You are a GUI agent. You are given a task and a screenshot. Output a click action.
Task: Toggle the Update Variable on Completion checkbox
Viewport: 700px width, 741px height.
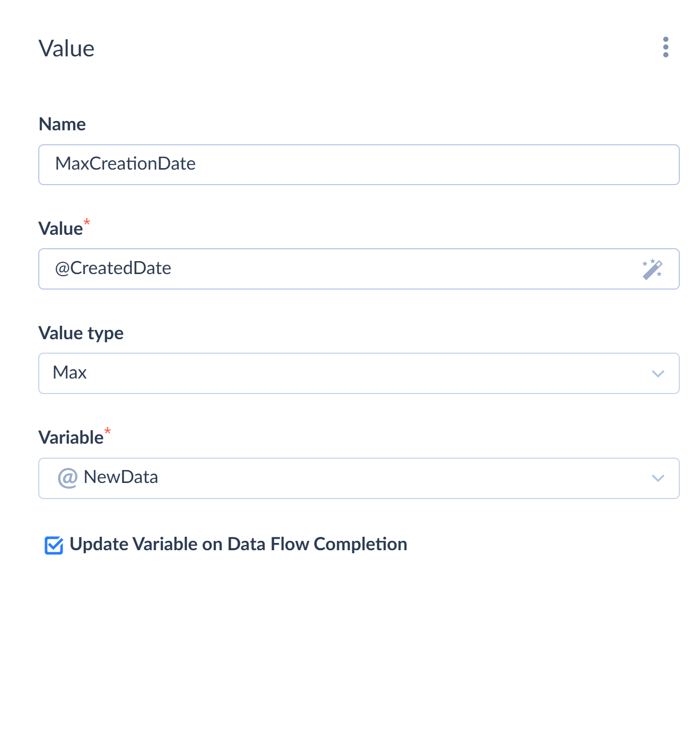(x=54, y=545)
